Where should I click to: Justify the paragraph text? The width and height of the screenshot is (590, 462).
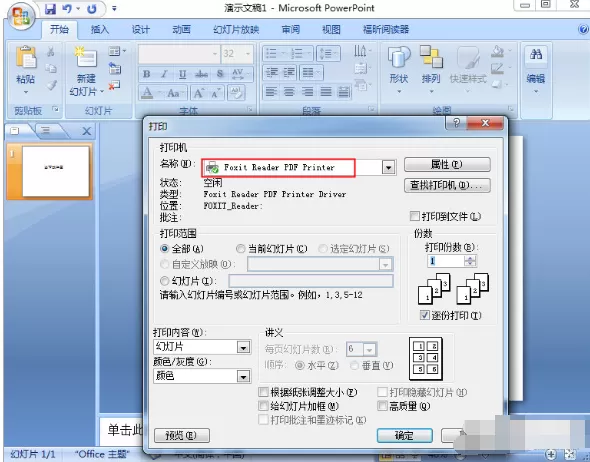(x=325, y=91)
